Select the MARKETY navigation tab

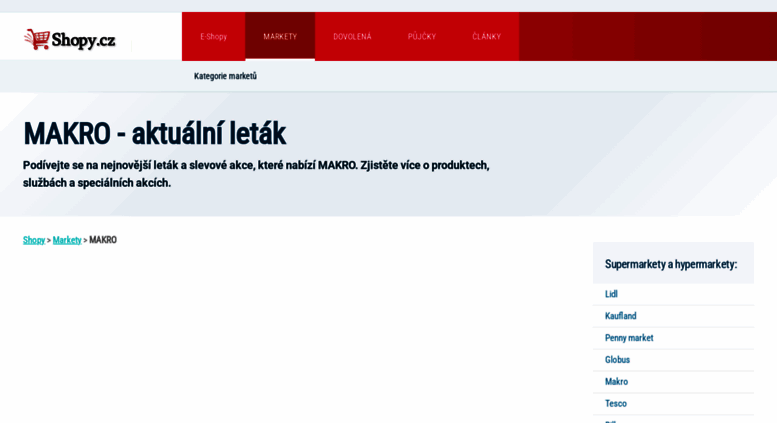(x=280, y=37)
